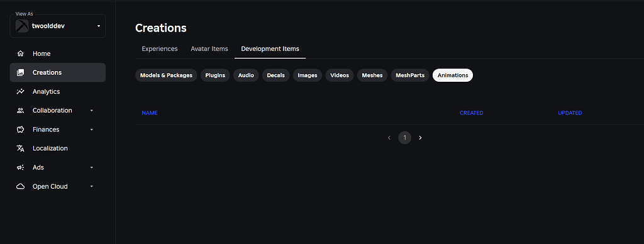Click the Collaboration people icon in sidebar
The width and height of the screenshot is (644, 244).
[x=20, y=111]
